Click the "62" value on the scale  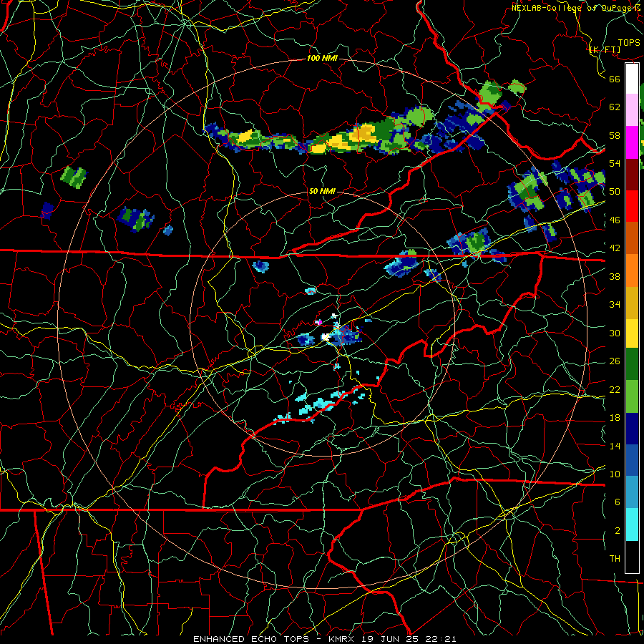615,107
